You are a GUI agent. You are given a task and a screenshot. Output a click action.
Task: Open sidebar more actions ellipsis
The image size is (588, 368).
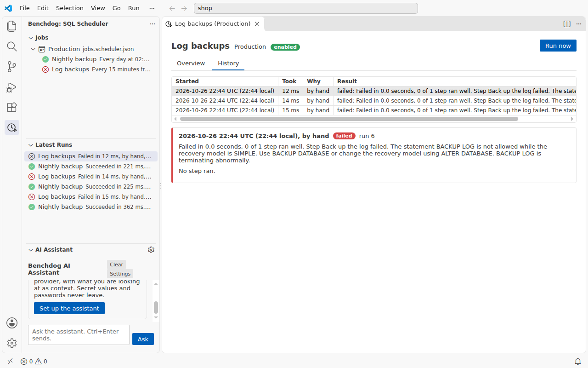point(153,24)
